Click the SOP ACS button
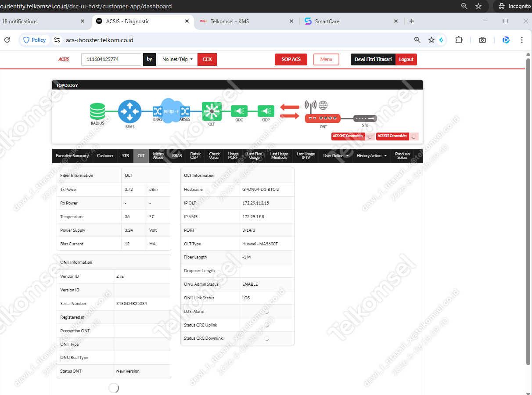Screen dimensions: 532x395 pos(291,59)
